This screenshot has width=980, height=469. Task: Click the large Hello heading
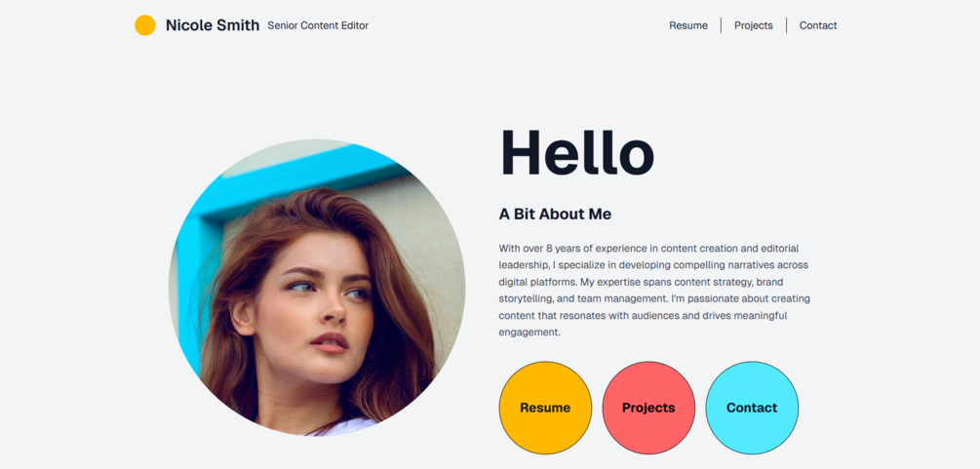576,152
